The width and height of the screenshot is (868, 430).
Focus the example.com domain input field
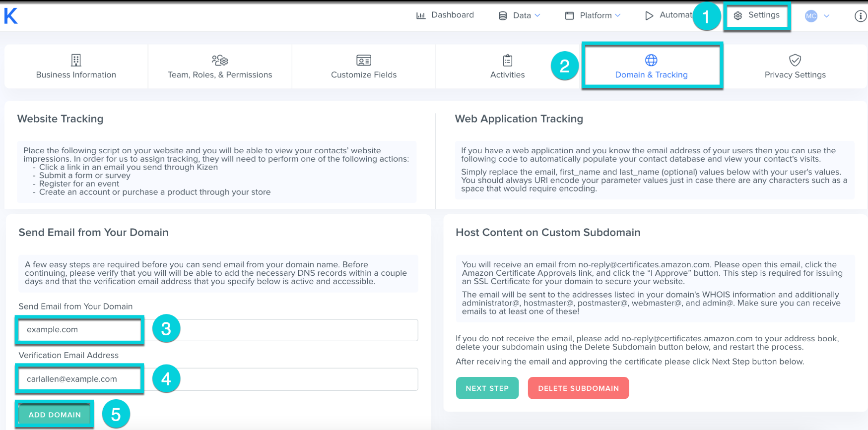(x=218, y=330)
